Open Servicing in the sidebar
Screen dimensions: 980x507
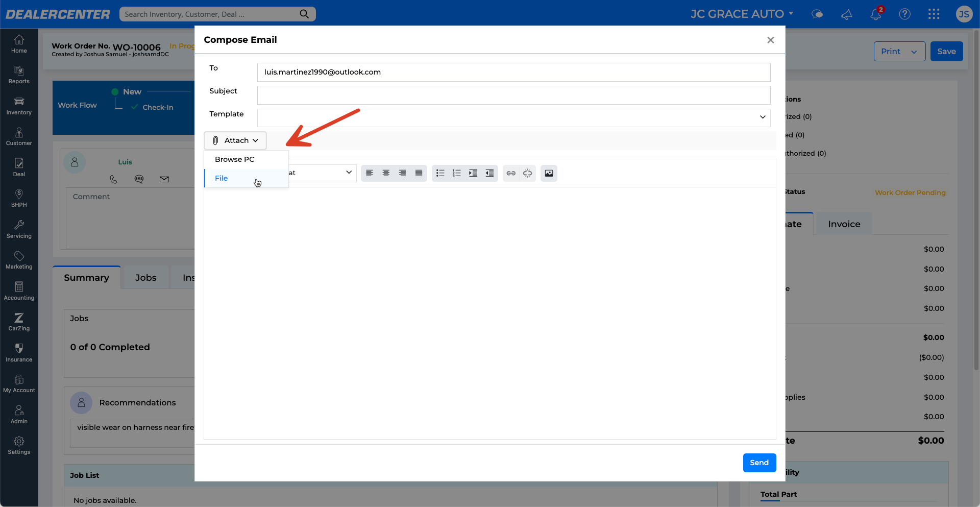point(19,229)
